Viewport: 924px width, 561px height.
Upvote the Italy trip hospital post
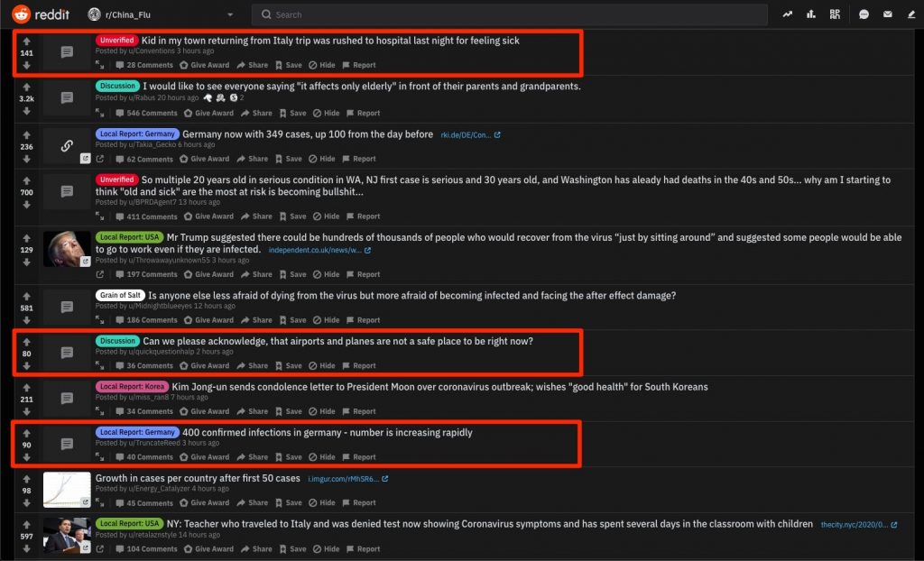[x=26, y=41]
